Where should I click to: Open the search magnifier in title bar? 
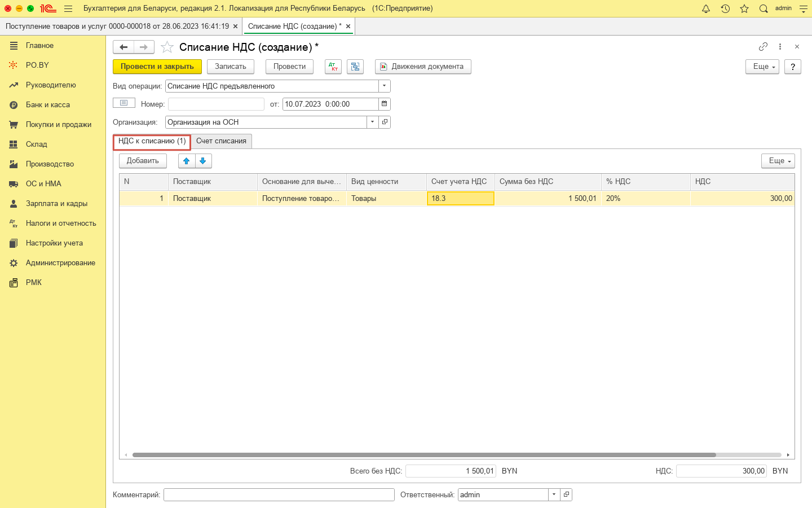(764, 8)
